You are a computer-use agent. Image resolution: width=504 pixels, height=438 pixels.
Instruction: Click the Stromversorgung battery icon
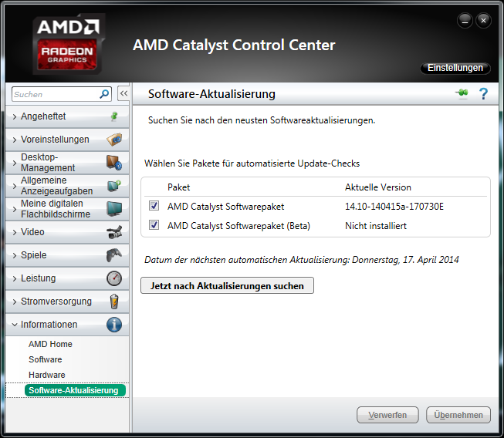114,302
